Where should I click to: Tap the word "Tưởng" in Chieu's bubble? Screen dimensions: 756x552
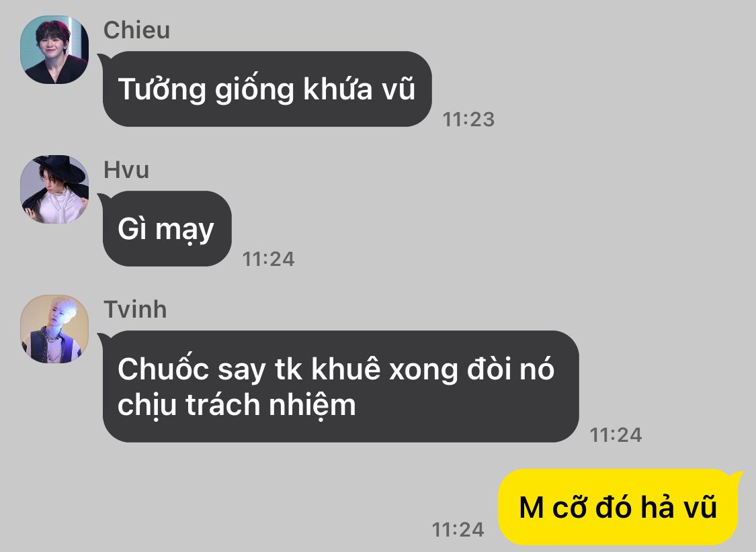(162, 90)
